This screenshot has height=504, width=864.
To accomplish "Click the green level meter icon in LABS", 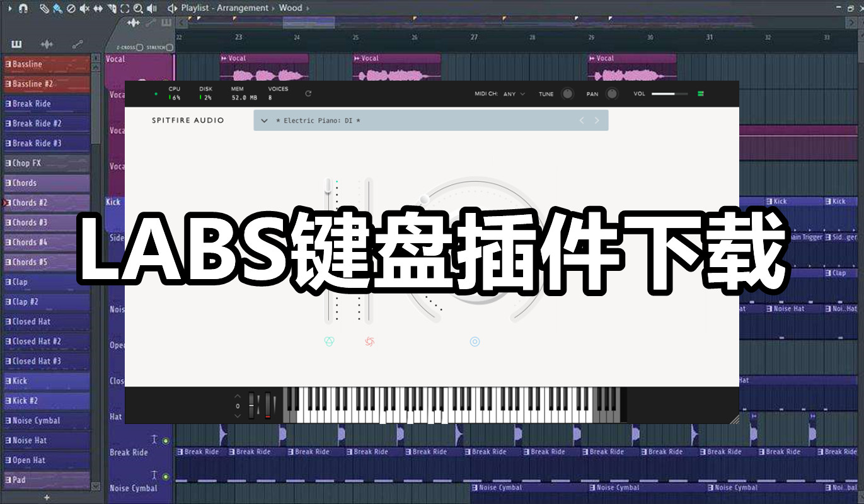I will (x=700, y=94).
